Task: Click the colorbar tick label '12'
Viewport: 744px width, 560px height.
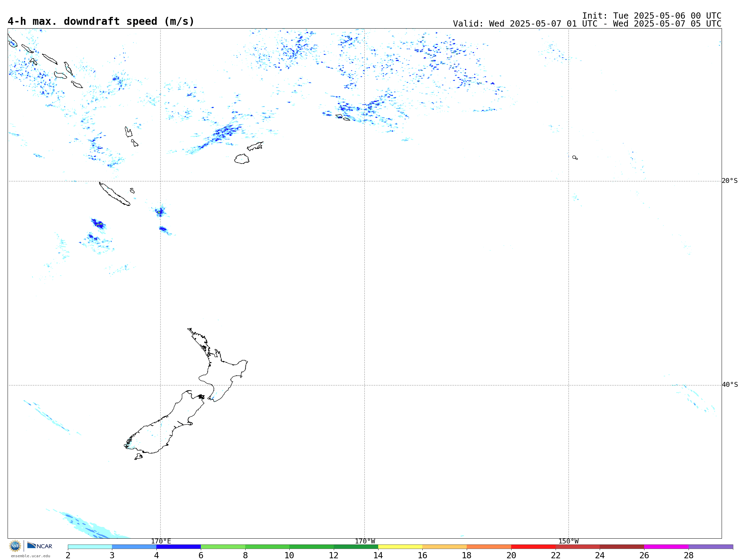Action: pyautogui.click(x=334, y=555)
